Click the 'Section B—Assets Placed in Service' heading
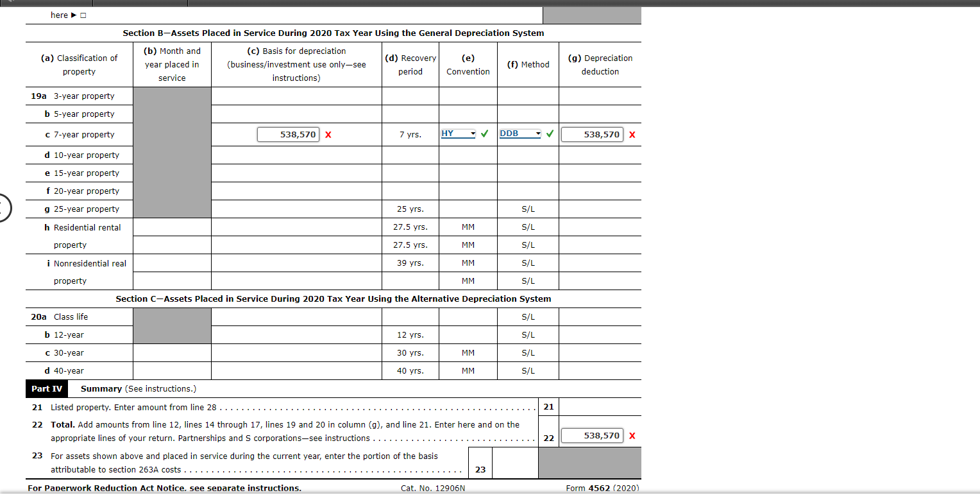Screen dimensions: 980x502 click(x=334, y=33)
